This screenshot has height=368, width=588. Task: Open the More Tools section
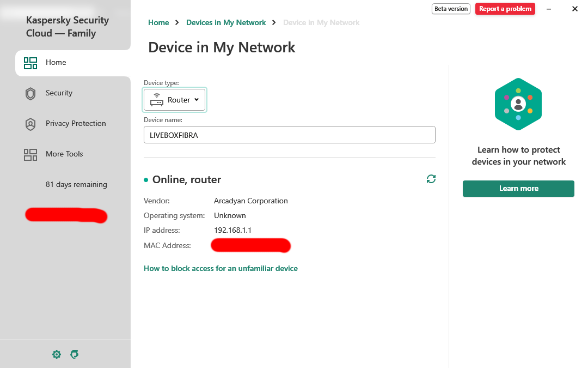(x=64, y=154)
